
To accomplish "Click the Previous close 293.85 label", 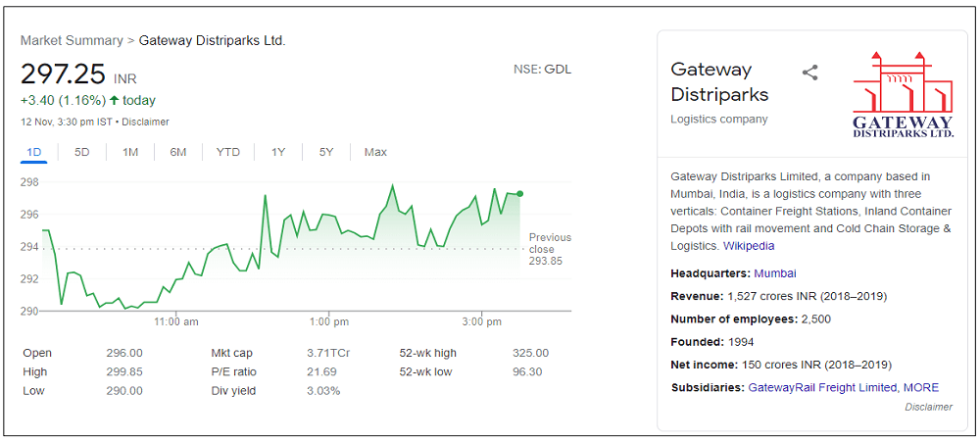I will [550, 249].
